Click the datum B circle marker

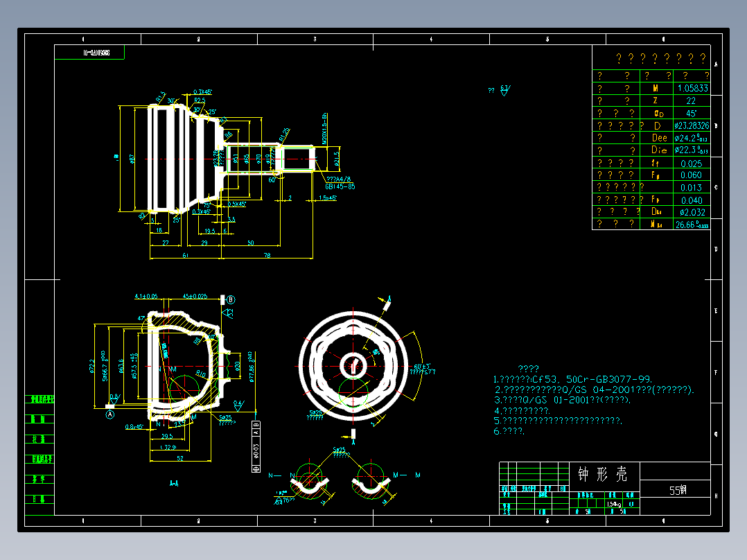[231, 300]
